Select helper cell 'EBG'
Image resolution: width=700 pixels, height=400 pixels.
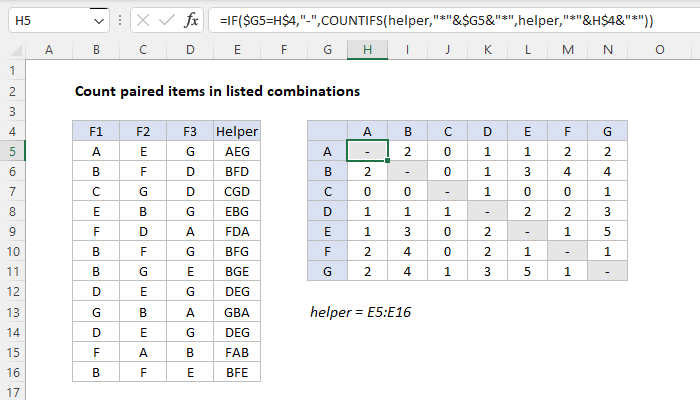(x=237, y=212)
